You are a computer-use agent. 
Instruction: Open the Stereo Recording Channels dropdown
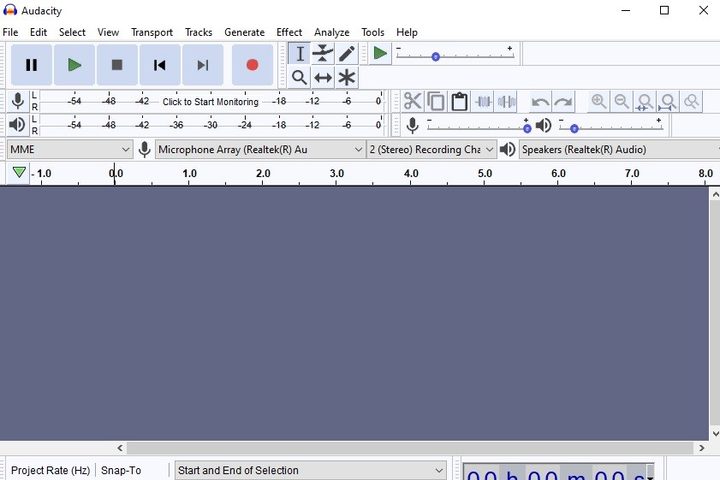(432, 149)
